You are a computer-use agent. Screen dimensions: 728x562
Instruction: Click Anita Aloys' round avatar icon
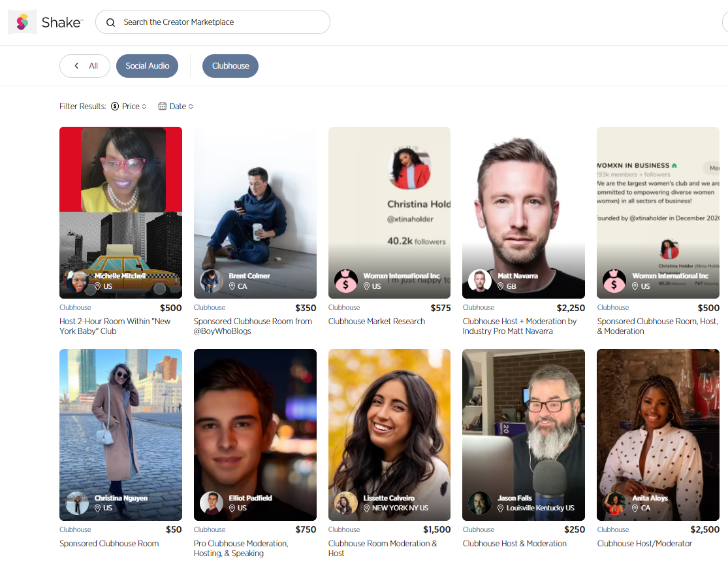[x=614, y=503]
